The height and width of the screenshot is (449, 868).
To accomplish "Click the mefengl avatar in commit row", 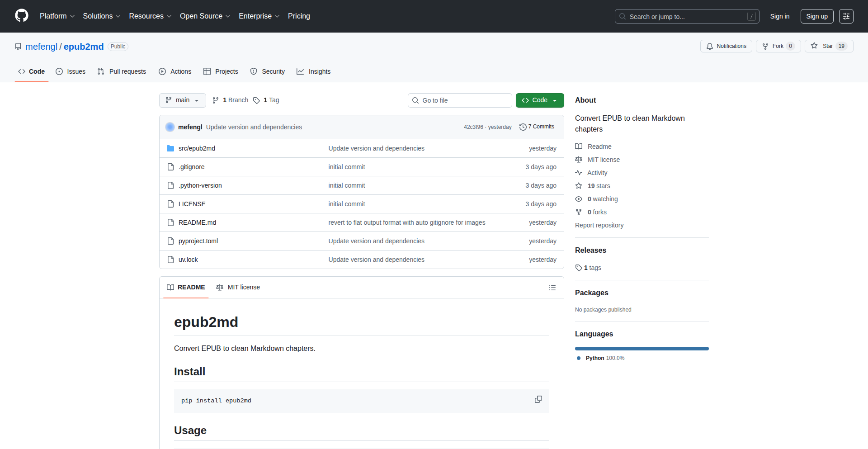I will [x=170, y=127].
